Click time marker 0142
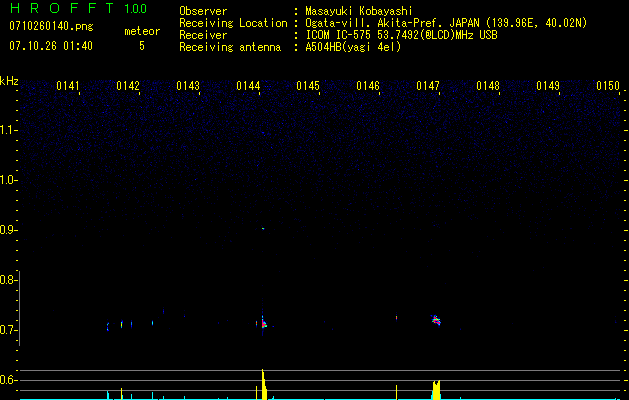 pos(128,86)
